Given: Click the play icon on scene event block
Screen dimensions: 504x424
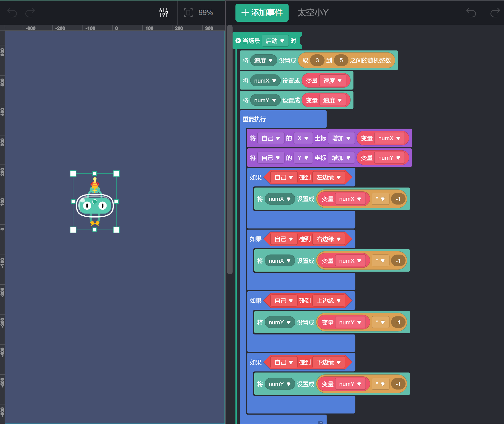Looking at the screenshot, I should click(x=238, y=41).
